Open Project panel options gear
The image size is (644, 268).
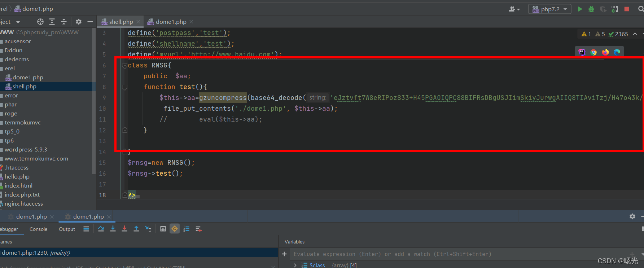[79, 22]
